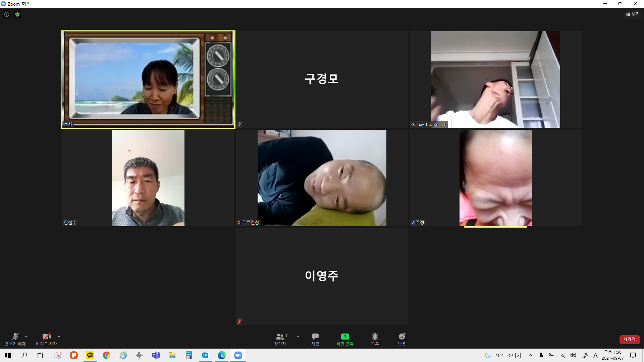Expand audio options arrow beside 음소거 해제
This screenshot has height=362, width=644.
coord(26,337)
